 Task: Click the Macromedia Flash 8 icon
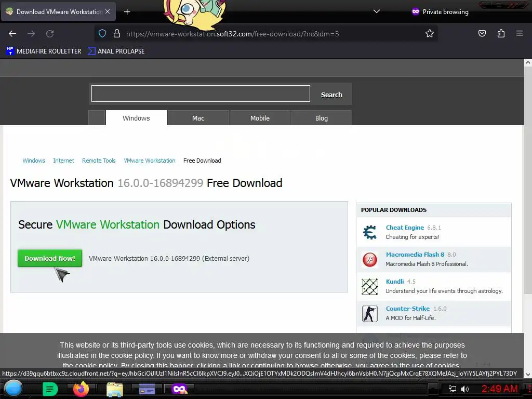(370, 260)
